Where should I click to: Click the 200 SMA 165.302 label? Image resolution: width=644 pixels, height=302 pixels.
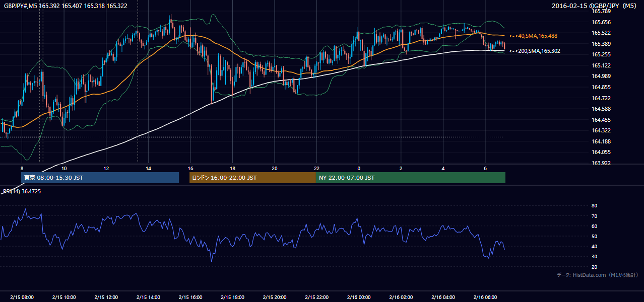click(x=534, y=51)
